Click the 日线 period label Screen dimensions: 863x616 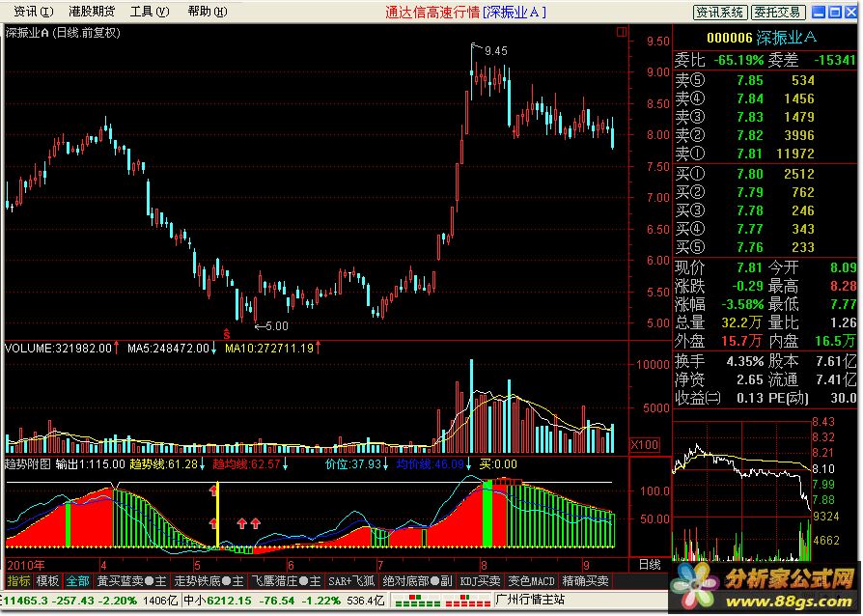(x=650, y=565)
